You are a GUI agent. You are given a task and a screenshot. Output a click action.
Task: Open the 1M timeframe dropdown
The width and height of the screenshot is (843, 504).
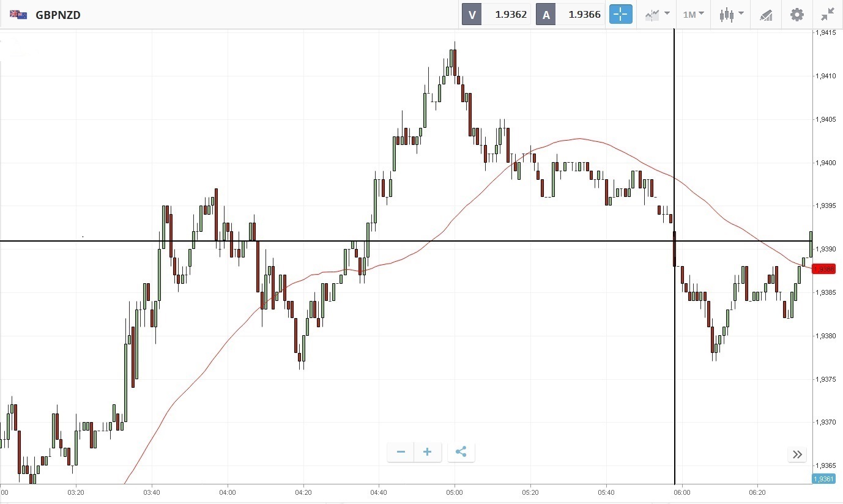coord(693,14)
